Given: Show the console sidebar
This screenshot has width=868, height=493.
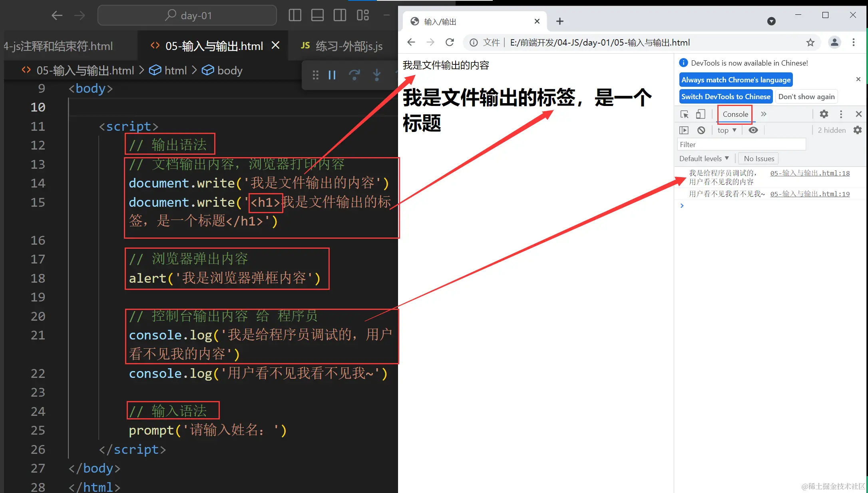Looking at the screenshot, I should click(684, 130).
